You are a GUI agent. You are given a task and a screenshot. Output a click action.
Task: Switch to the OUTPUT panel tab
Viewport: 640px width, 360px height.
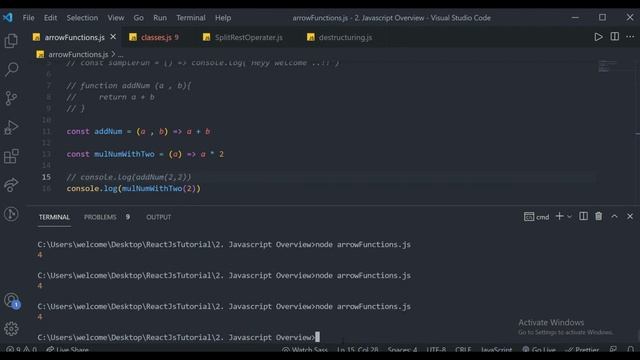(x=159, y=217)
